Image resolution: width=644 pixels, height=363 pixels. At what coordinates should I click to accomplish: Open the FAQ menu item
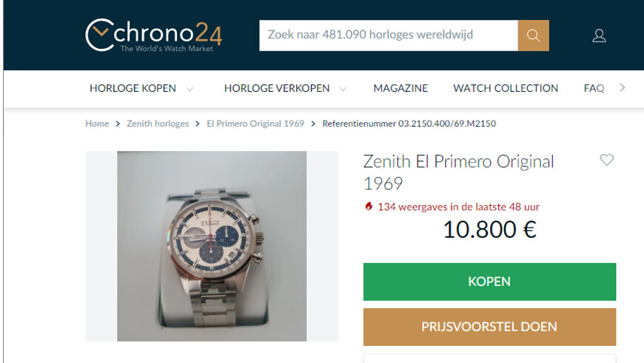(594, 88)
